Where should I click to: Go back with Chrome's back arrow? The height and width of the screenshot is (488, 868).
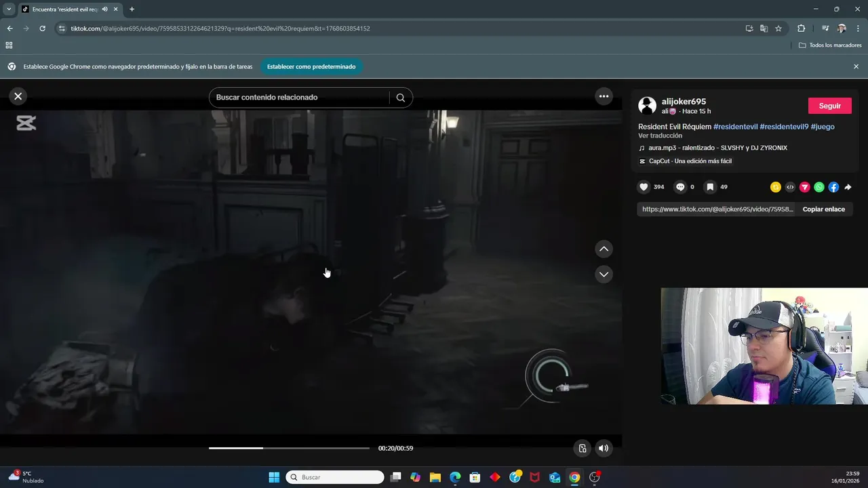pos(9,28)
